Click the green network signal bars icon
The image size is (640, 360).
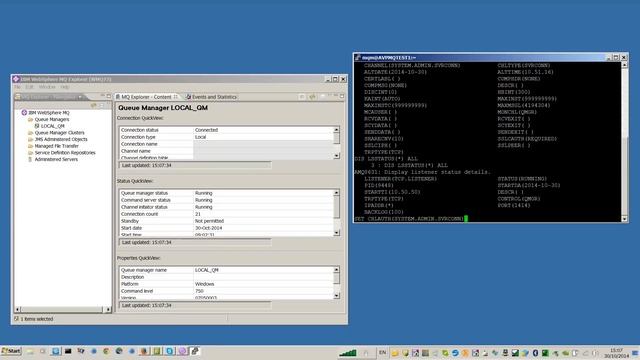[x=348, y=353]
